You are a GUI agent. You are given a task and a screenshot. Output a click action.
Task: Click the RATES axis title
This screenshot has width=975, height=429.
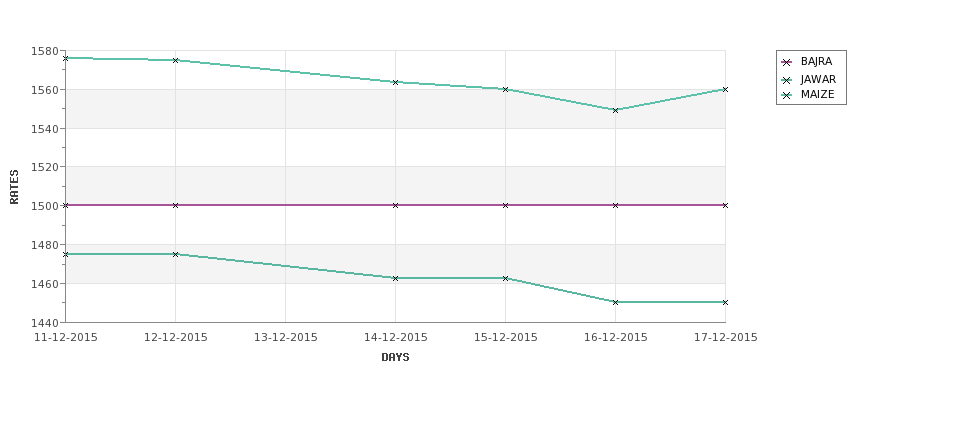[15, 187]
